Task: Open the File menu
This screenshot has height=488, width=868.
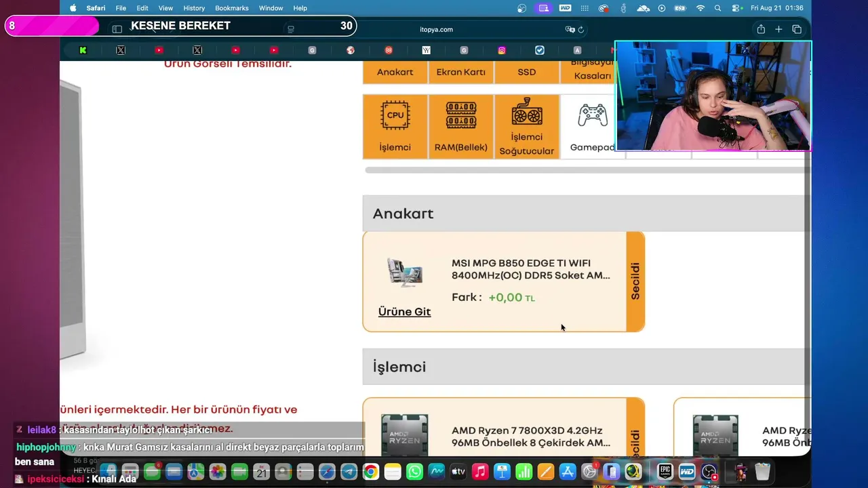Action: point(121,8)
